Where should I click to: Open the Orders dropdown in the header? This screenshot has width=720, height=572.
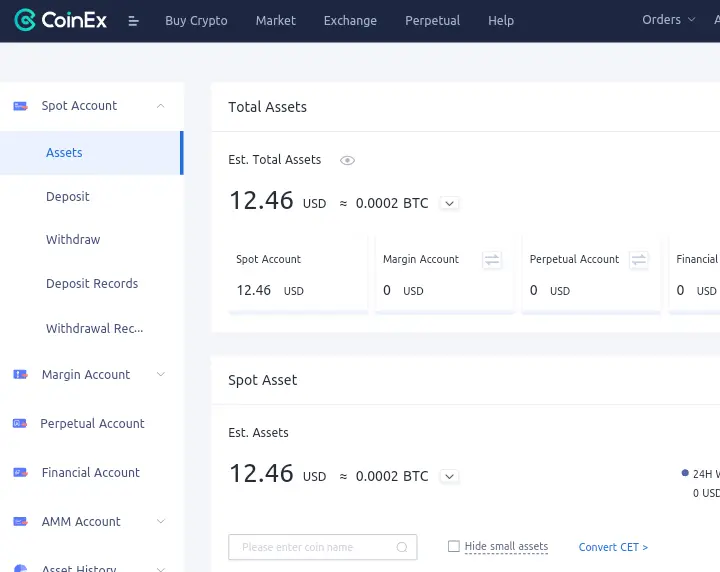(668, 20)
